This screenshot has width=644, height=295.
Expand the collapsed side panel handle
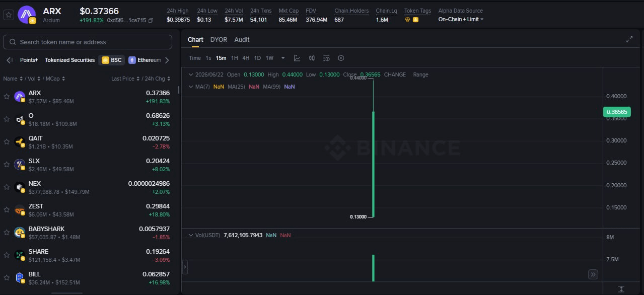tap(185, 267)
